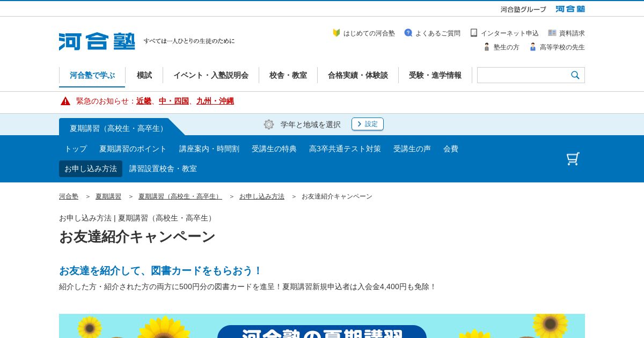Select 合格実績・体験談 menu item
644x338 pixels.
tap(358, 75)
